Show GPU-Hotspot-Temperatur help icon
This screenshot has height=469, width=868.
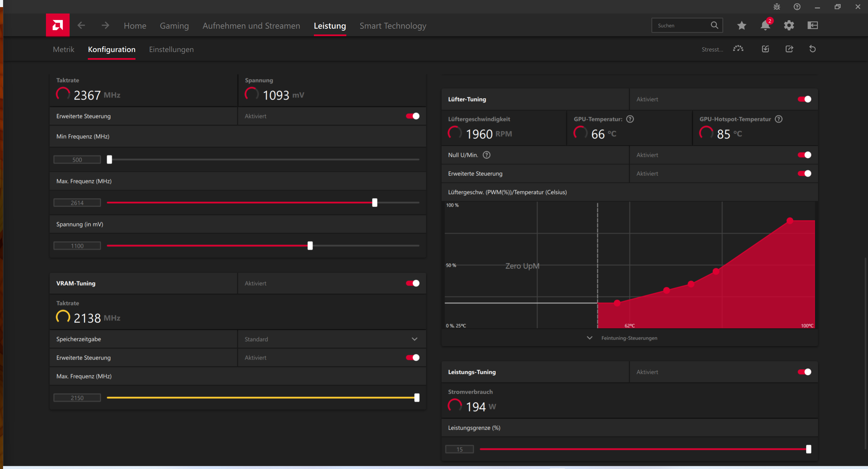(778, 119)
